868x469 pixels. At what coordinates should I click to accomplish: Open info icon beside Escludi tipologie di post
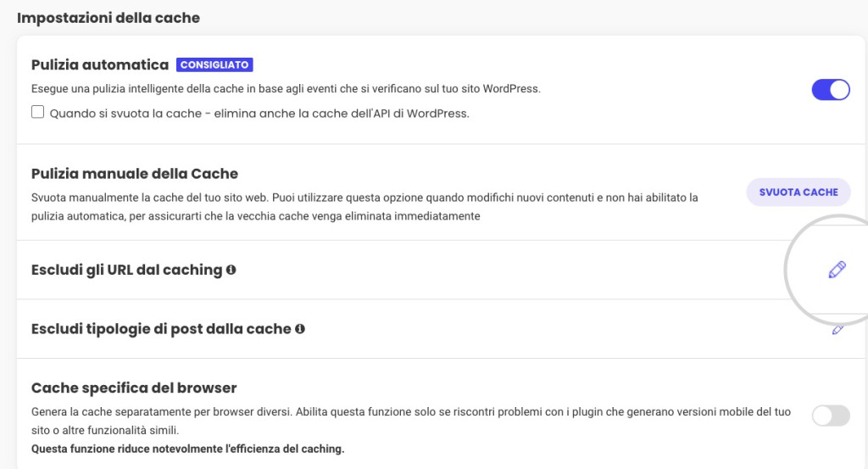pos(300,329)
